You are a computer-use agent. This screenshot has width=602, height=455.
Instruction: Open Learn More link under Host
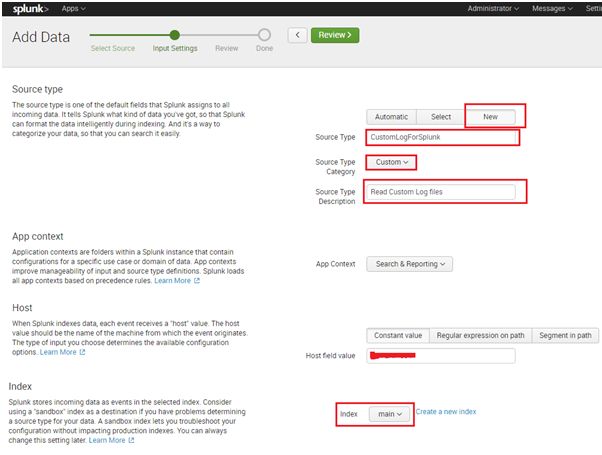[x=58, y=352]
